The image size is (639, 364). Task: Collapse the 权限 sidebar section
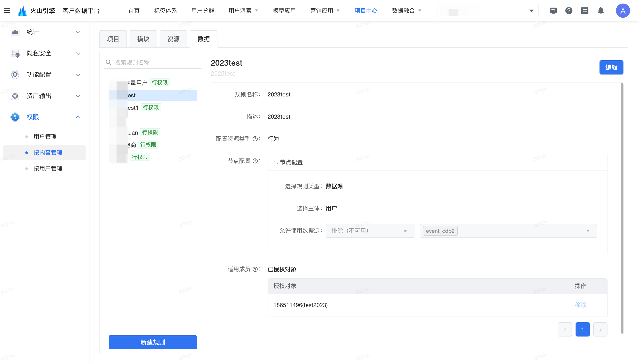(78, 117)
